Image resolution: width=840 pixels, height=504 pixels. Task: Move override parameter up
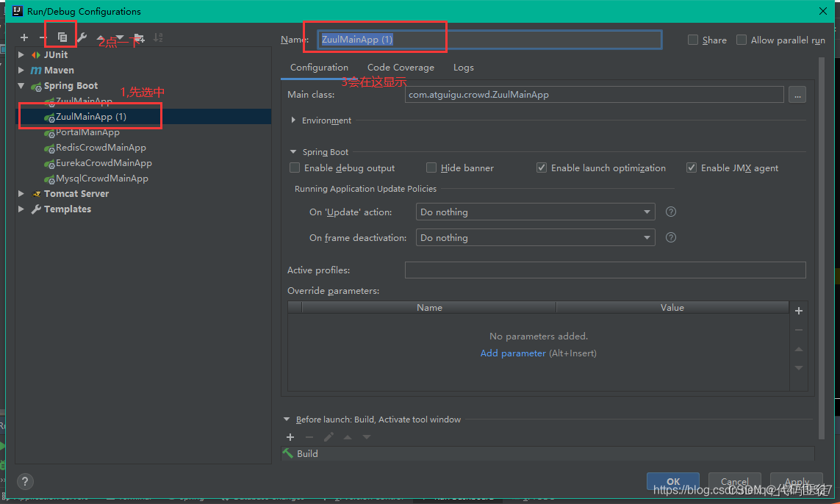pos(799,349)
